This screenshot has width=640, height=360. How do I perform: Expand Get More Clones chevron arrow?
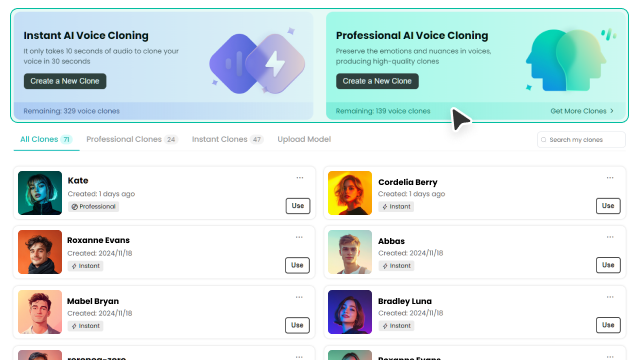[612, 111]
